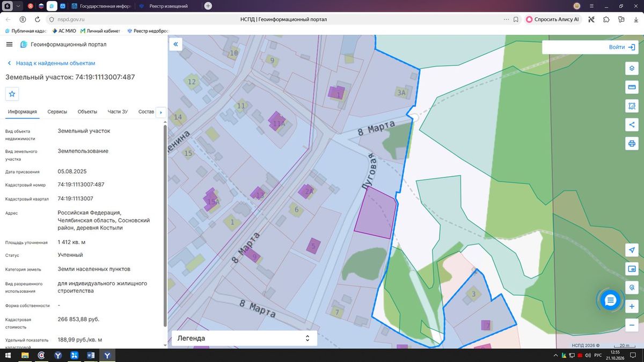The image size is (644, 362).
Task: Switch to the Сервисы tab
Action: coord(57,112)
